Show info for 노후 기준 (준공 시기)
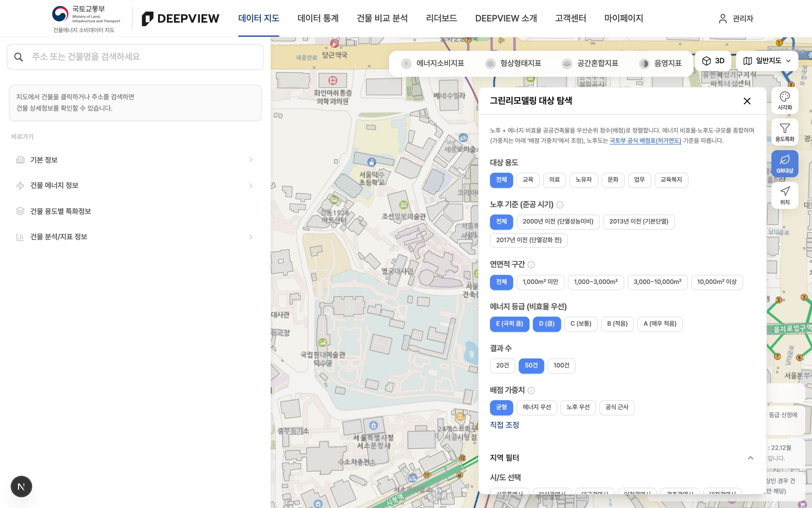The image size is (812, 508). 560,205
